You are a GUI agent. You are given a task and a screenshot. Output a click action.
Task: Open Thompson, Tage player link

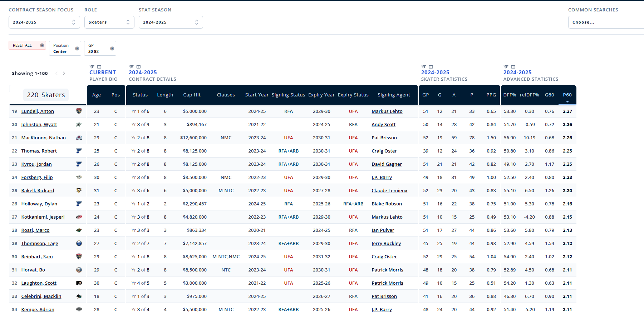point(40,244)
